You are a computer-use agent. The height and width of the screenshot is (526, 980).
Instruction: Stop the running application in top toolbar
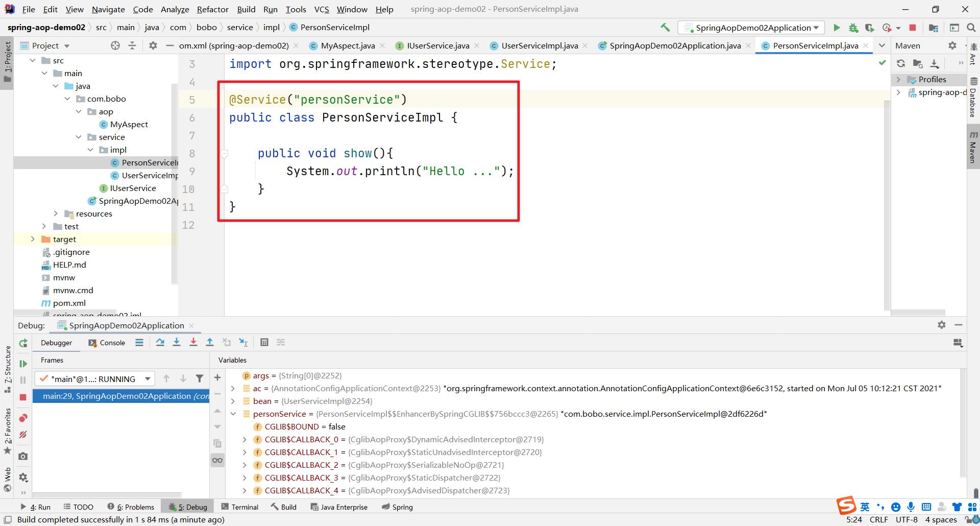pyautogui.click(x=913, y=28)
